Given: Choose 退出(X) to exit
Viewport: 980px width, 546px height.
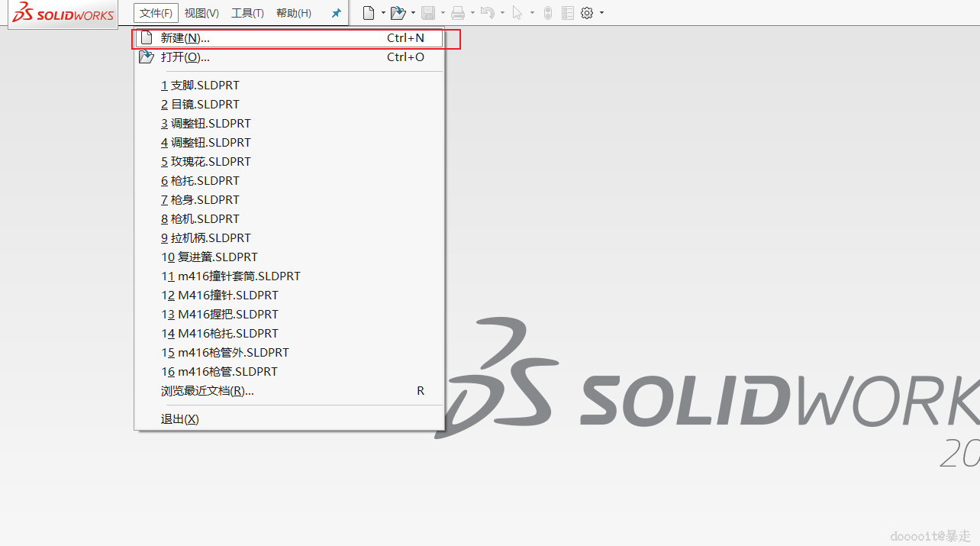Looking at the screenshot, I should (289, 419).
